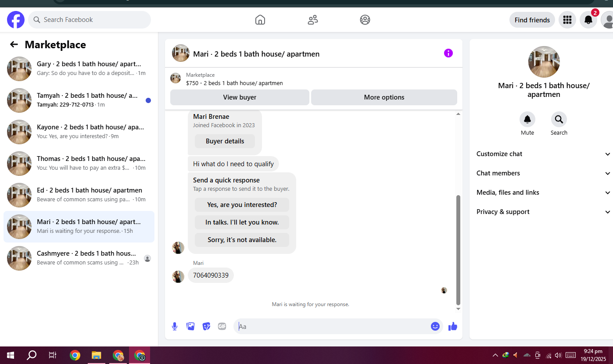Screen dimensions: 613x364
Task: Open the account profile avatar
Action: tap(608, 20)
